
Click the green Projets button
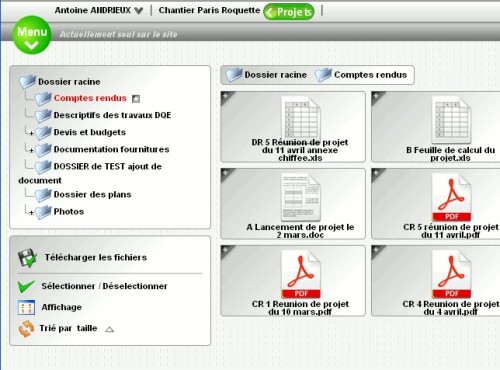tap(289, 12)
